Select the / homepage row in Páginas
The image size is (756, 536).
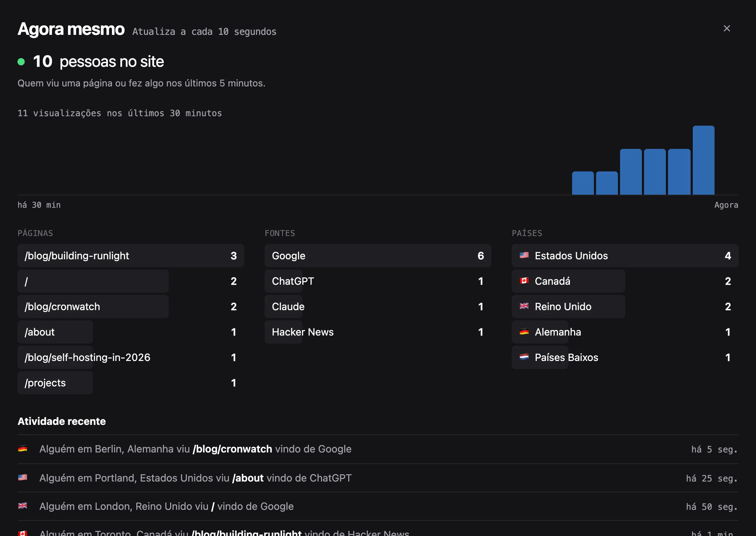(131, 281)
